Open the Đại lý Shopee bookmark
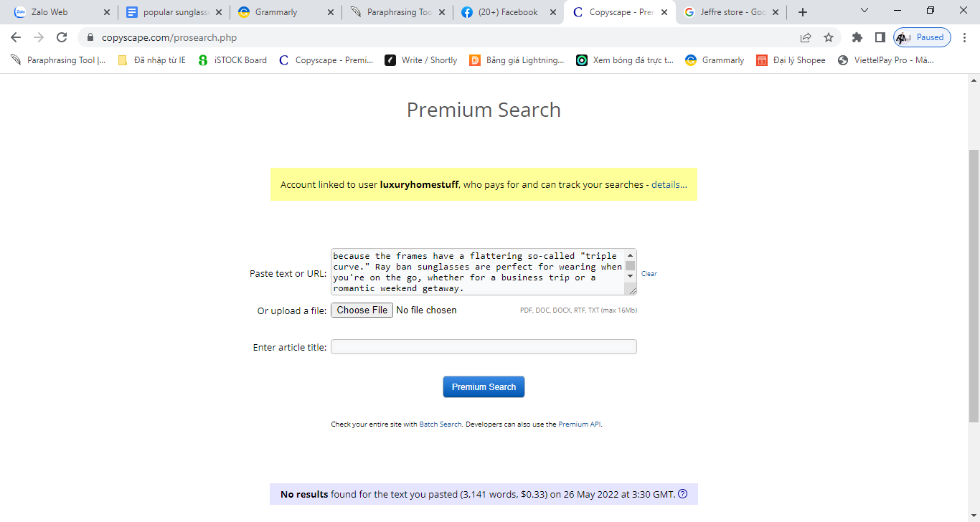 791,60
